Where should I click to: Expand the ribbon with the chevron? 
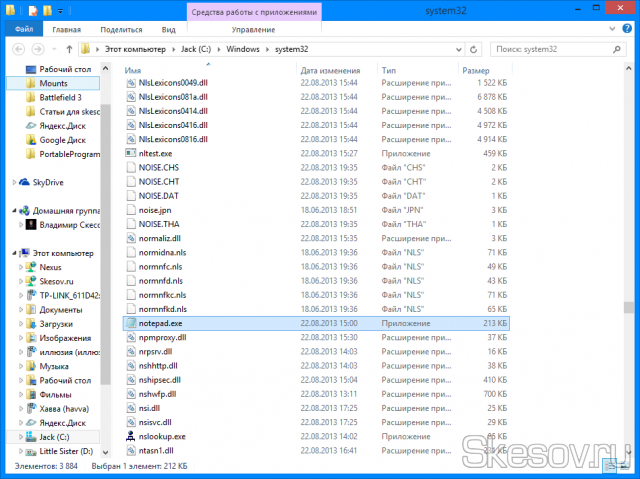[613, 30]
